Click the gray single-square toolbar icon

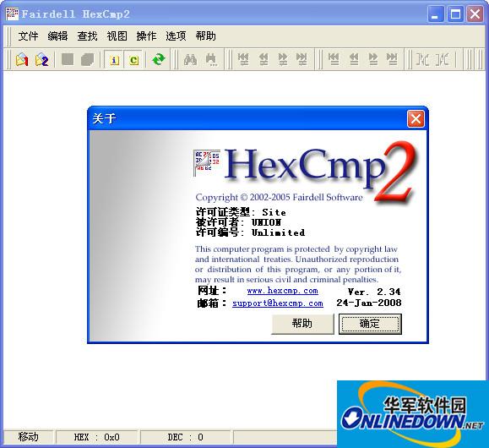[68, 59]
